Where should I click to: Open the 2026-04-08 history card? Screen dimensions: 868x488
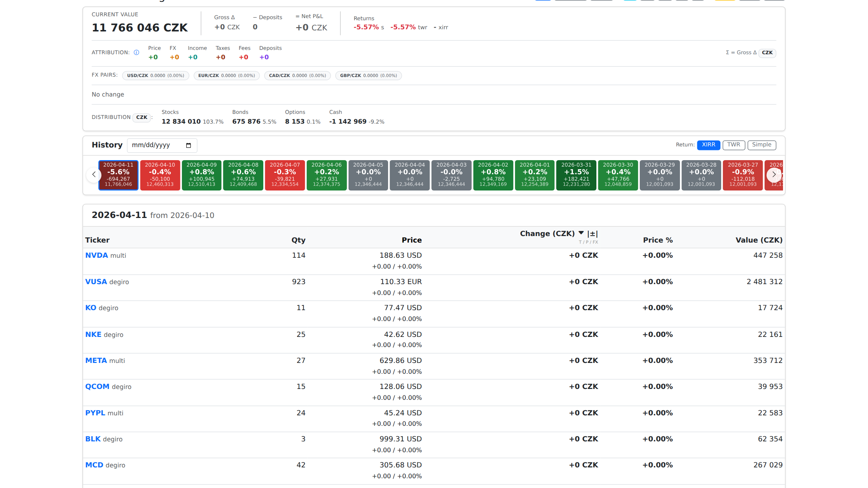coord(243,175)
